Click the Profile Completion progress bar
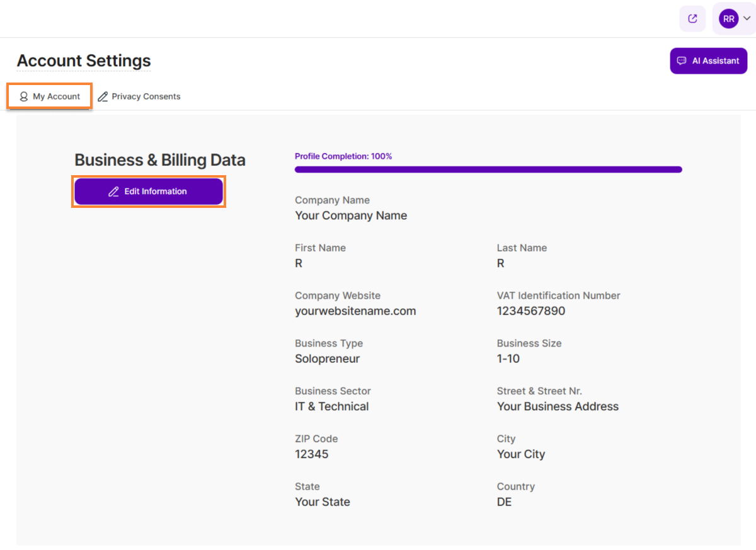The image size is (756, 550). [488, 169]
